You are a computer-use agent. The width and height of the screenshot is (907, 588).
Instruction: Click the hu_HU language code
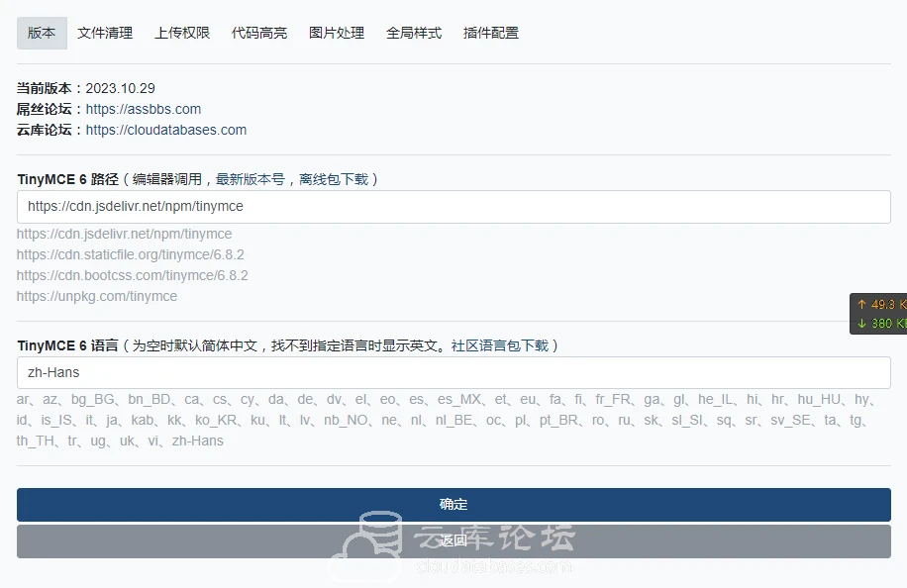[x=819, y=400]
